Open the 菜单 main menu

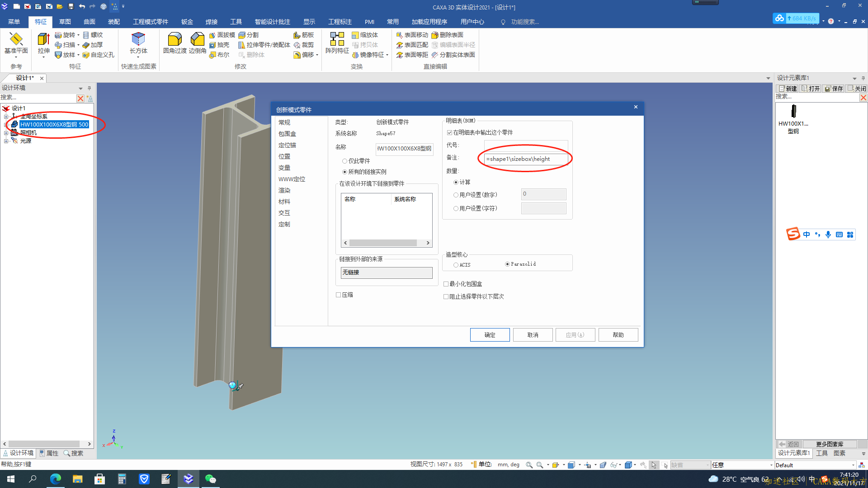click(14, 22)
